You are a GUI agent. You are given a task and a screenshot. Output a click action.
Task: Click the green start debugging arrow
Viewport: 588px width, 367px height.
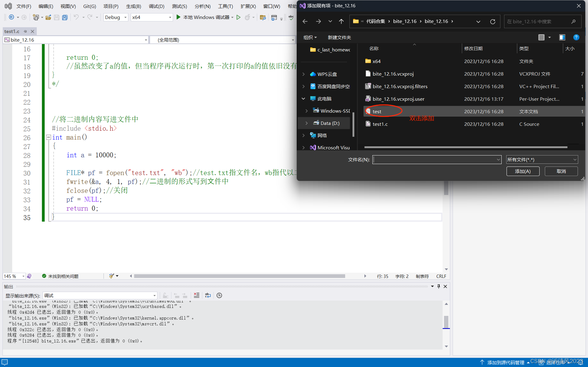pyautogui.click(x=178, y=17)
